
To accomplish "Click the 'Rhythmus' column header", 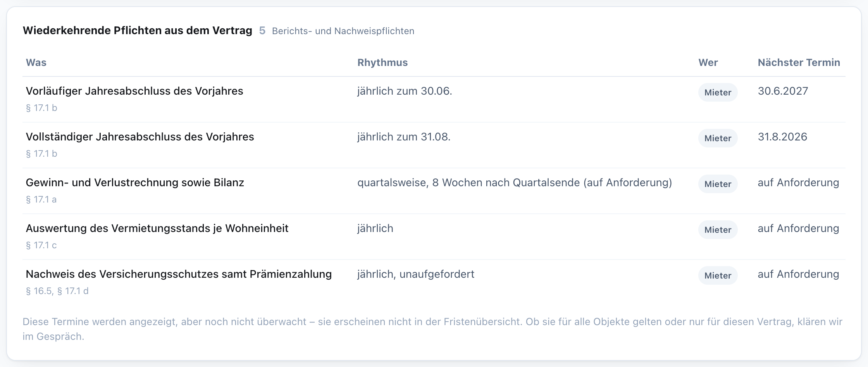I will pyautogui.click(x=382, y=62).
